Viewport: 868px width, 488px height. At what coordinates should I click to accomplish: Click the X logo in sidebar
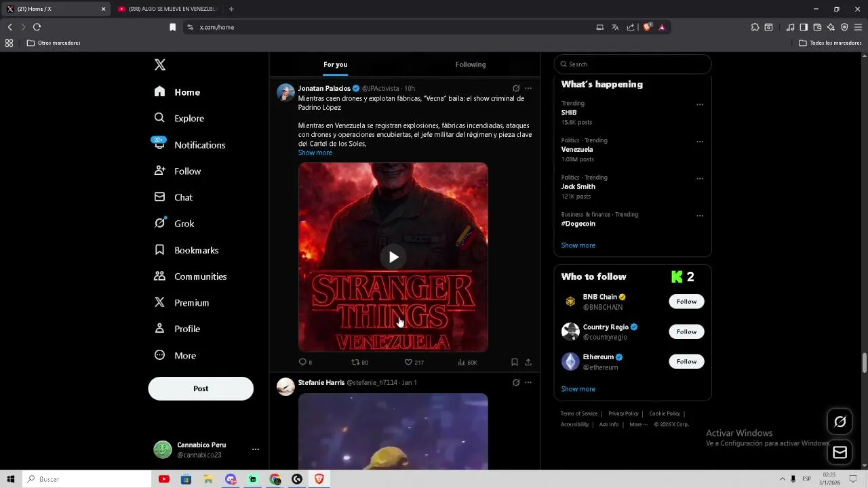(160, 64)
